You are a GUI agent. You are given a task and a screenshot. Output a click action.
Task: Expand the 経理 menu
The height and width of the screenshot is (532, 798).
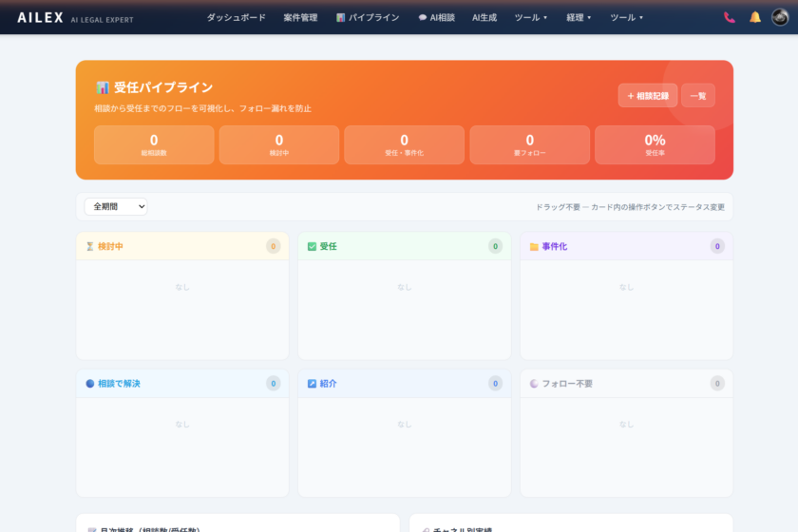tap(579, 17)
